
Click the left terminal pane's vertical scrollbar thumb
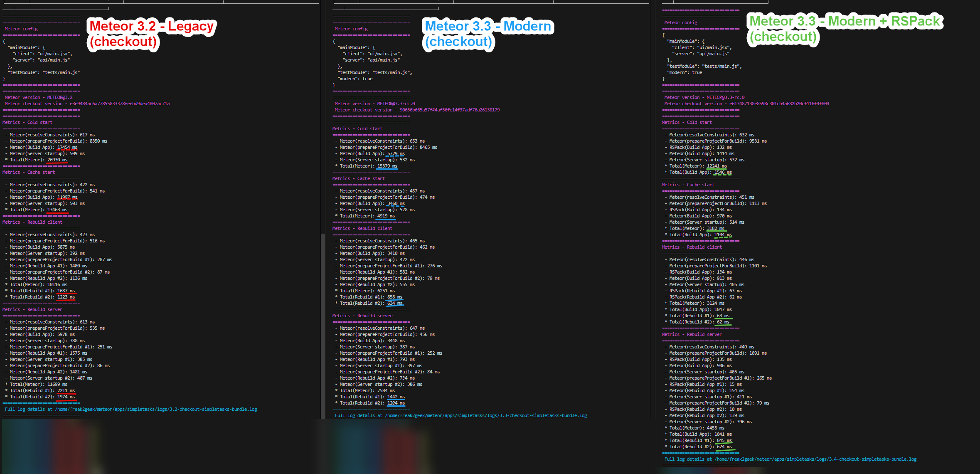[x=323, y=326]
